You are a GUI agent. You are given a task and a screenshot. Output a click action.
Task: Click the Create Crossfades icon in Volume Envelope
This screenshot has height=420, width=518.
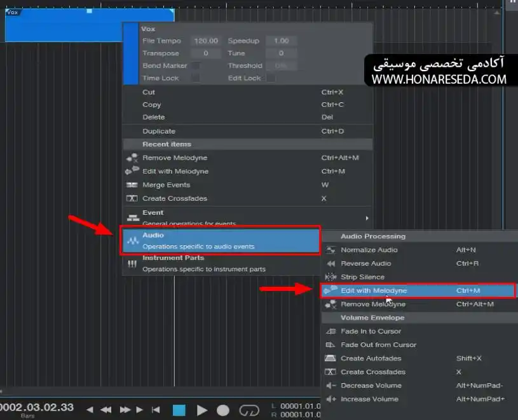(331, 372)
